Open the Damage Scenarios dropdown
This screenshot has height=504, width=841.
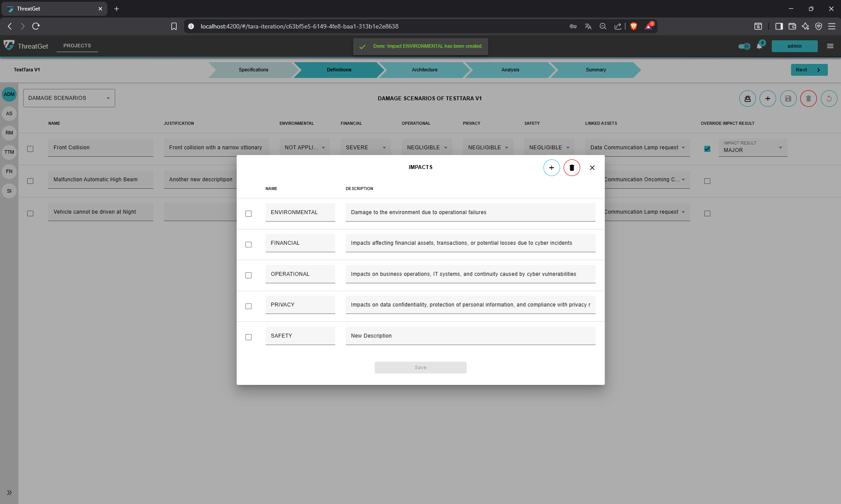click(x=69, y=98)
